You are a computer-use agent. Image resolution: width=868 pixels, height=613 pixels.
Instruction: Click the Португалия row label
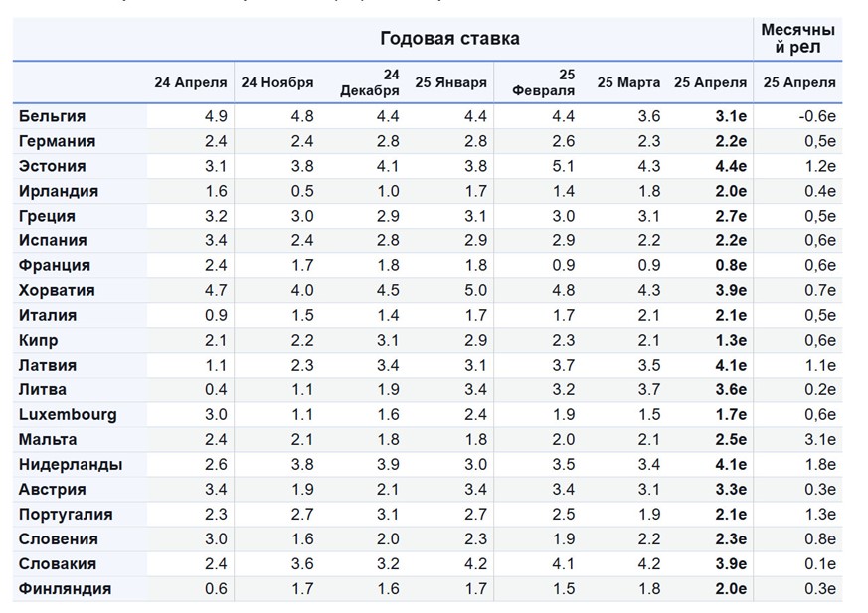[66, 514]
